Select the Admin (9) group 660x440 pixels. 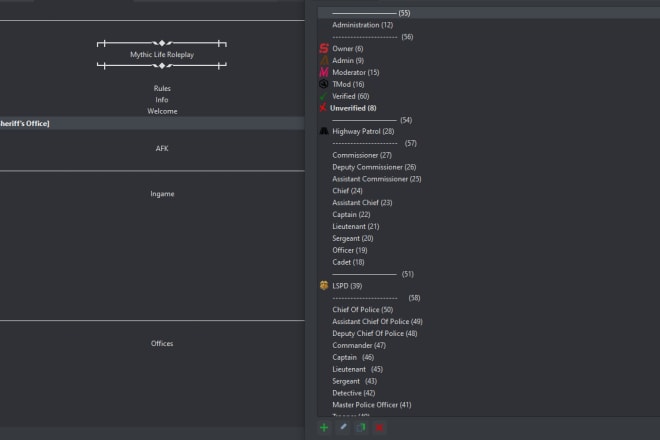coord(348,60)
